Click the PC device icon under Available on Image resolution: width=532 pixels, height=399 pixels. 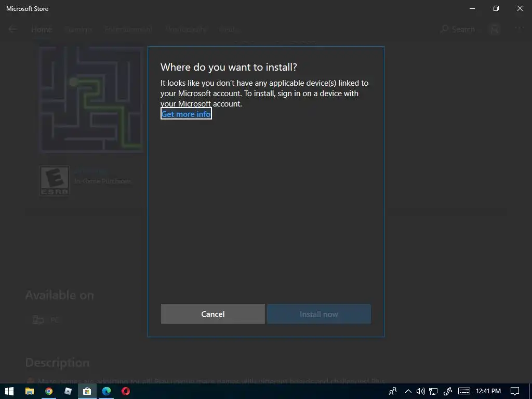pyautogui.click(x=38, y=320)
